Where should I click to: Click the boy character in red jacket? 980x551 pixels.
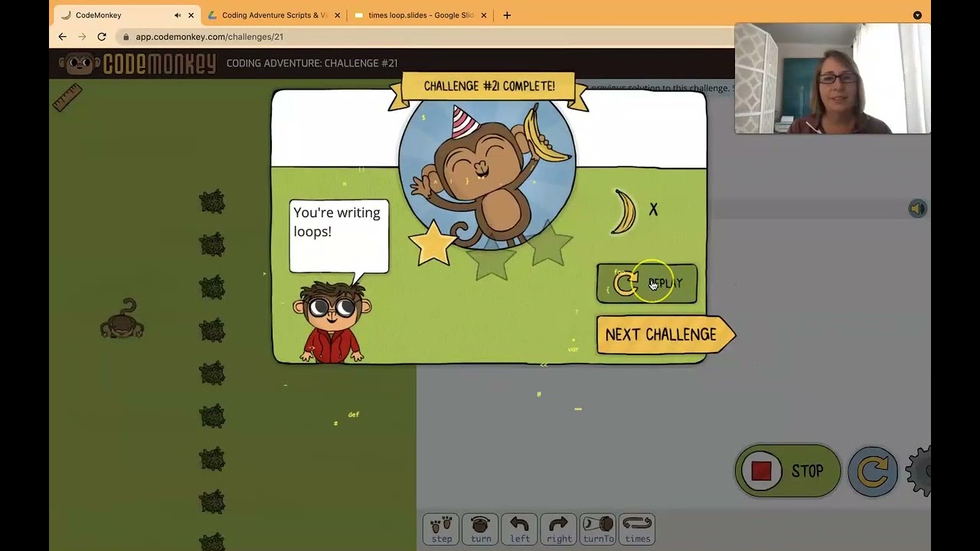(x=332, y=321)
